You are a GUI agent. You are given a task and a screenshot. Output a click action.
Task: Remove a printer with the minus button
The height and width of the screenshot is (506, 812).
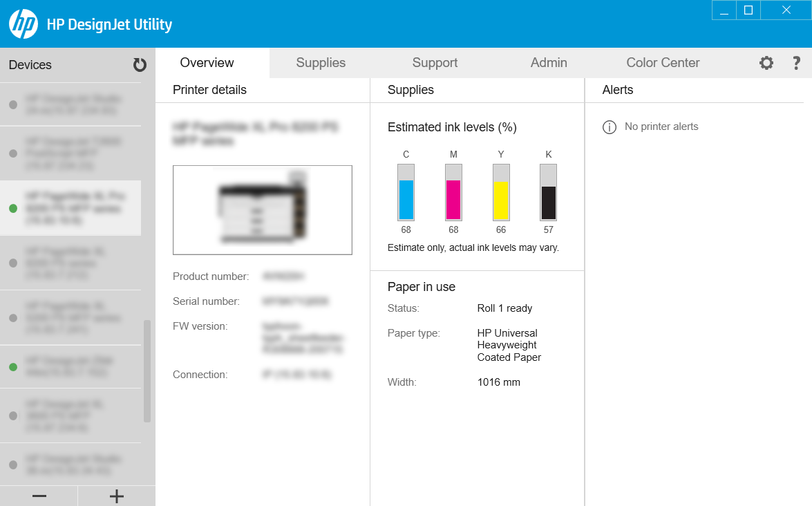[39, 496]
